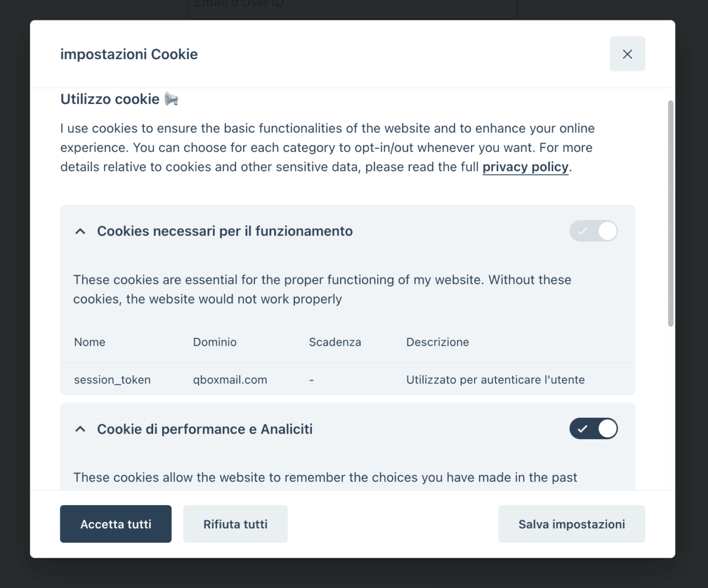Image resolution: width=708 pixels, height=588 pixels.
Task: Toggle the necessary cookies switch
Action: click(594, 231)
